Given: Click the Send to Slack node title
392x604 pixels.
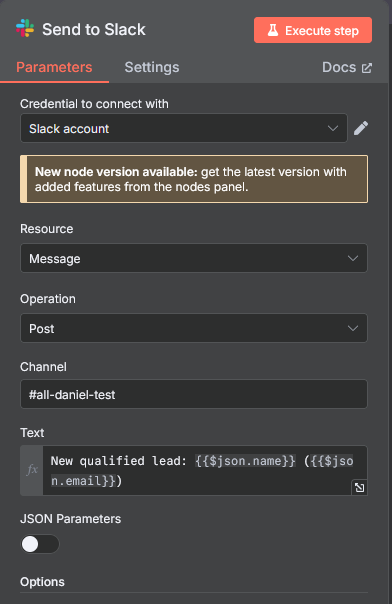Looking at the screenshot, I should (x=94, y=29).
